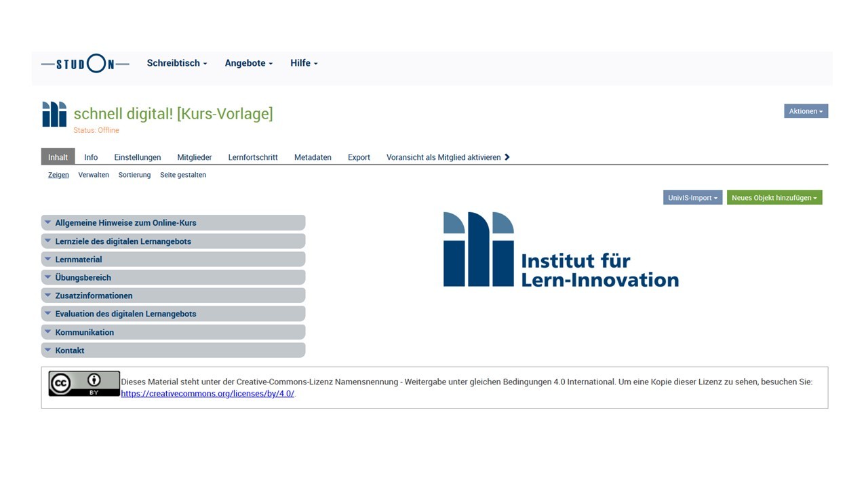Click the Creative Commons BY license badge
The image size is (868, 488).
click(84, 384)
